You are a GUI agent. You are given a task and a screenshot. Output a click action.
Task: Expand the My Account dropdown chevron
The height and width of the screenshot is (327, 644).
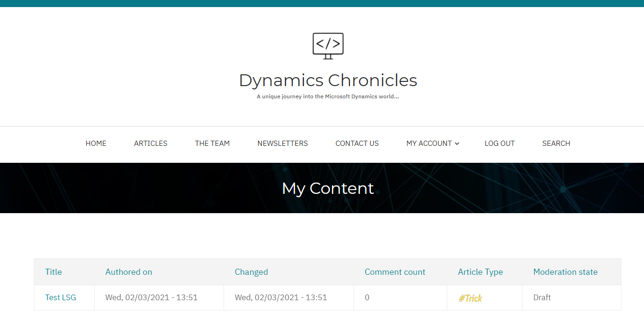click(x=457, y=144)
